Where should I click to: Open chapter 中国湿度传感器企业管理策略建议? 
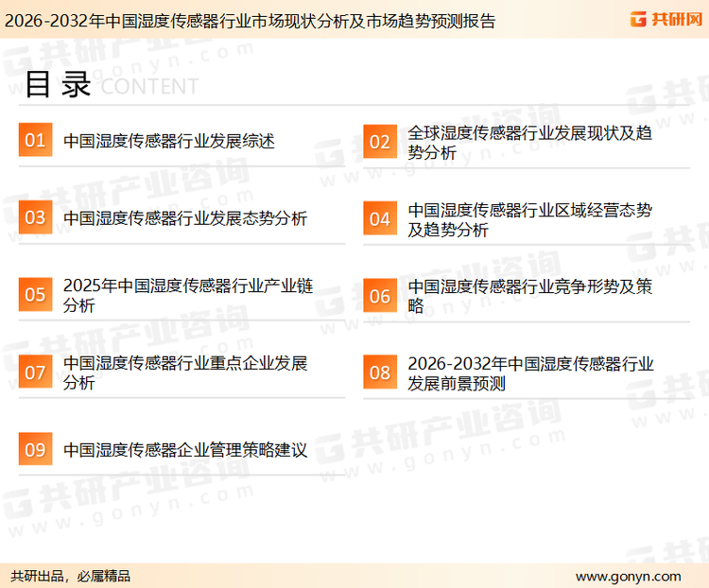185,450
